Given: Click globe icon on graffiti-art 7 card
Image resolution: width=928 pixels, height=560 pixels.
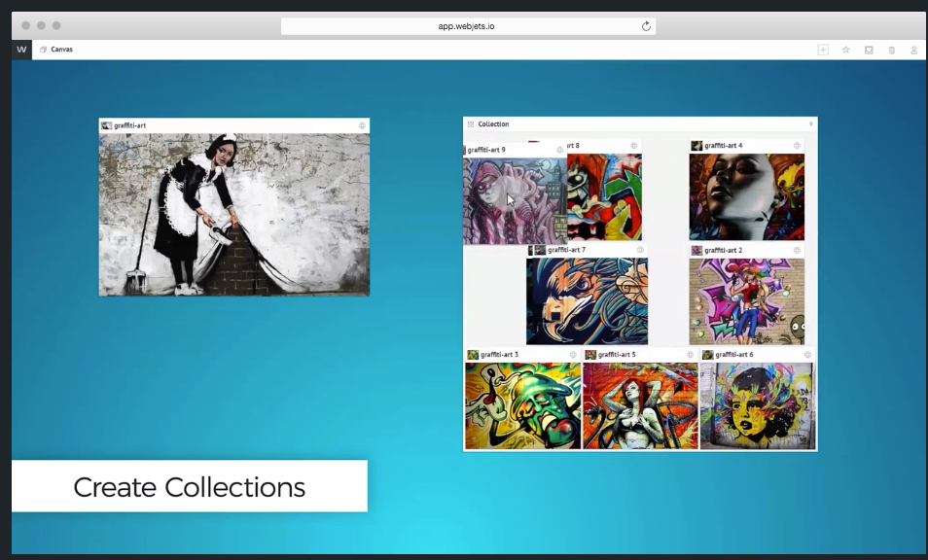Looking at the screenshot, I should pos(640,250).
